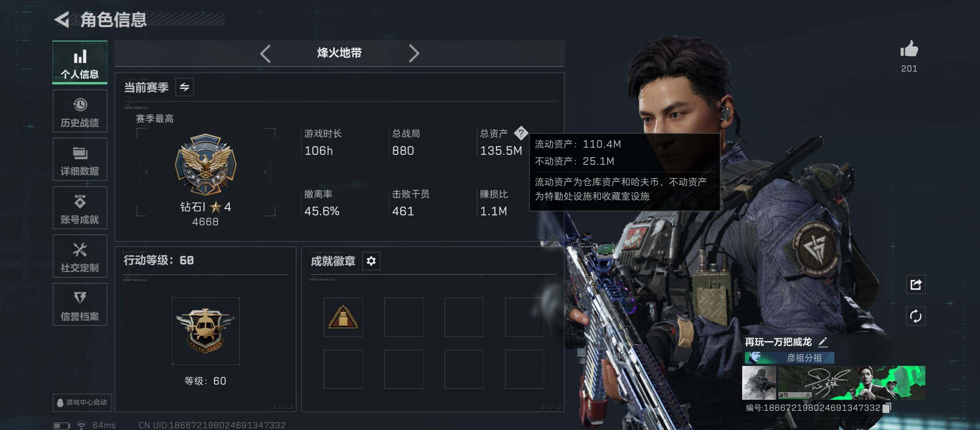Viewport: 980px width, 430px height.
Task: Open the 历史战绩 tab
Action: [x=80, y=111]
